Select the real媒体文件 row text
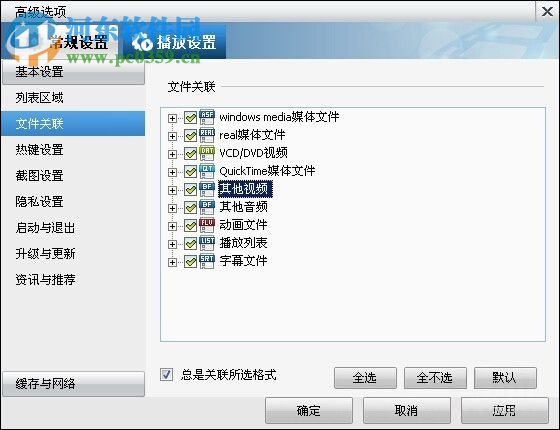The width and height of the screenshot is (560, 430). click(252, 135)
